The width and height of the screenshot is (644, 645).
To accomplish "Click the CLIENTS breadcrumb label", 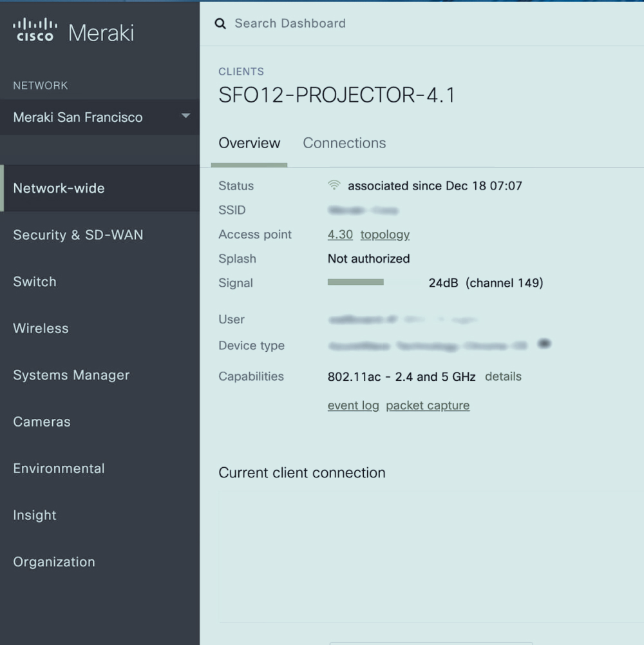I will click(241, 72).
